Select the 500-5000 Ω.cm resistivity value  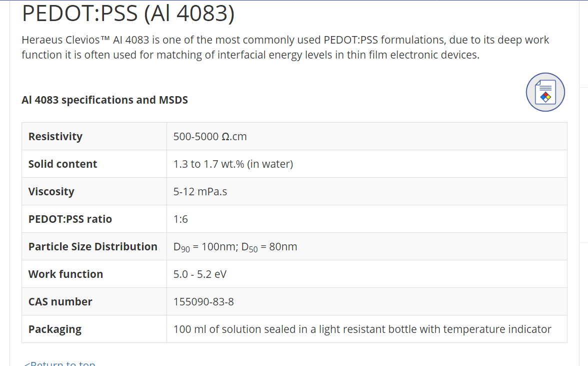point(210,136)
